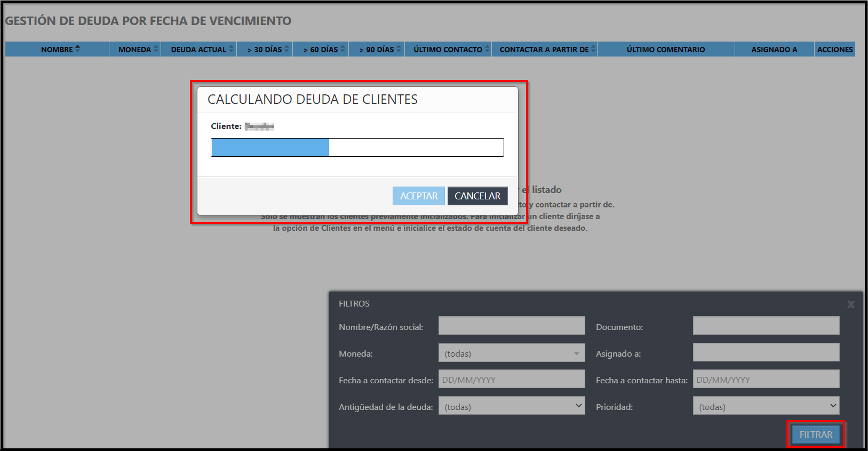Click ACEPTAR in the calculating dialog
This screenshot has width=868, height=451.
tap(419, 196)
